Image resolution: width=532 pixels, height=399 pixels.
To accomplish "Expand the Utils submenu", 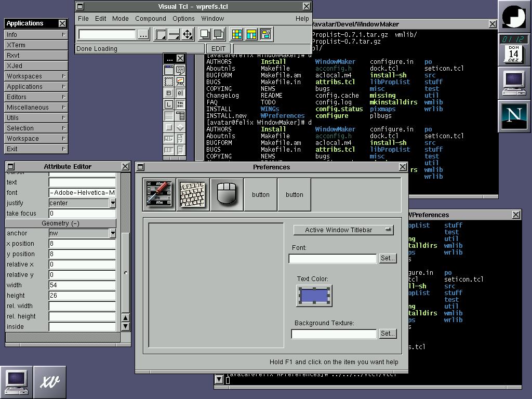I will pos(36,118).
